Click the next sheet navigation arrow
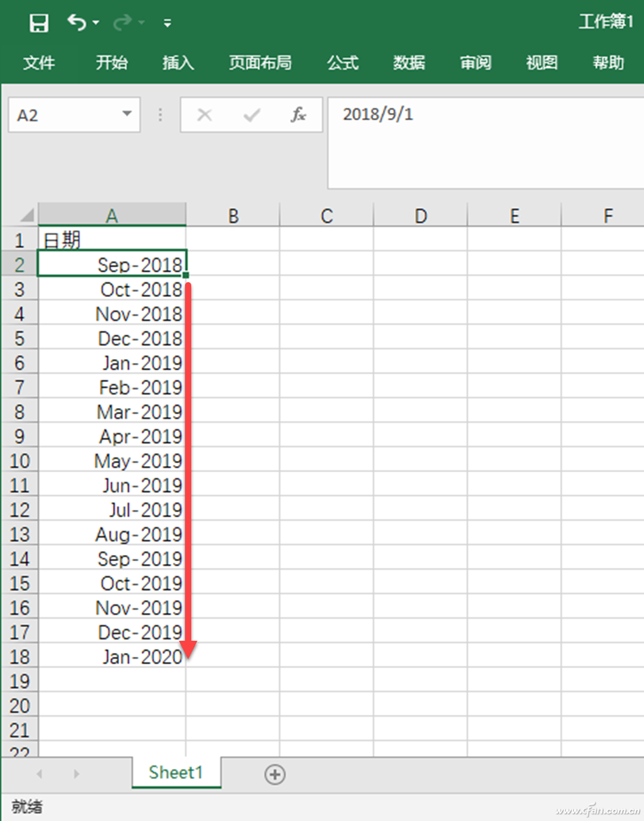Image resolution: width=644 pixels, height=821 pixels. click(76, 773)
